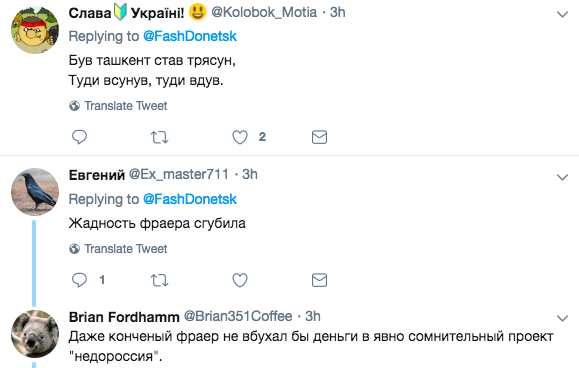View the Brian Fordhamm koala avatar

click(35, 334)
